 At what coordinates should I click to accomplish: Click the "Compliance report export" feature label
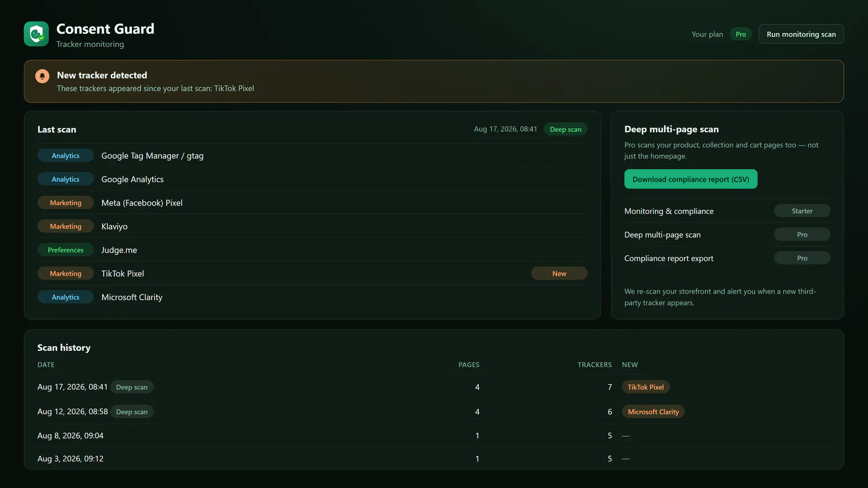(669, 259)
